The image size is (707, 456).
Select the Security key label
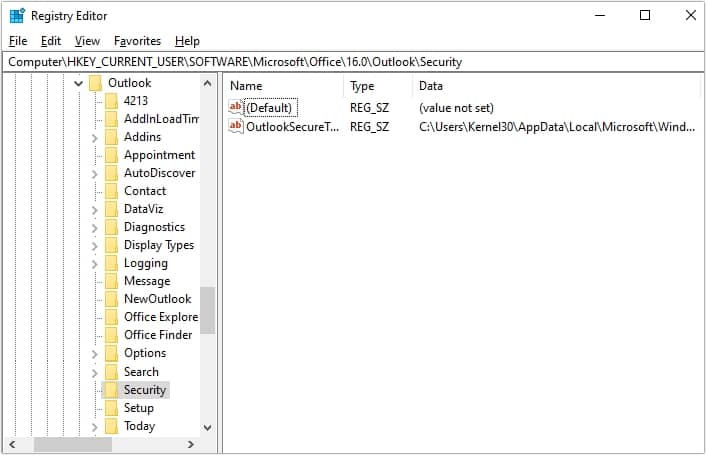(145, 390)
